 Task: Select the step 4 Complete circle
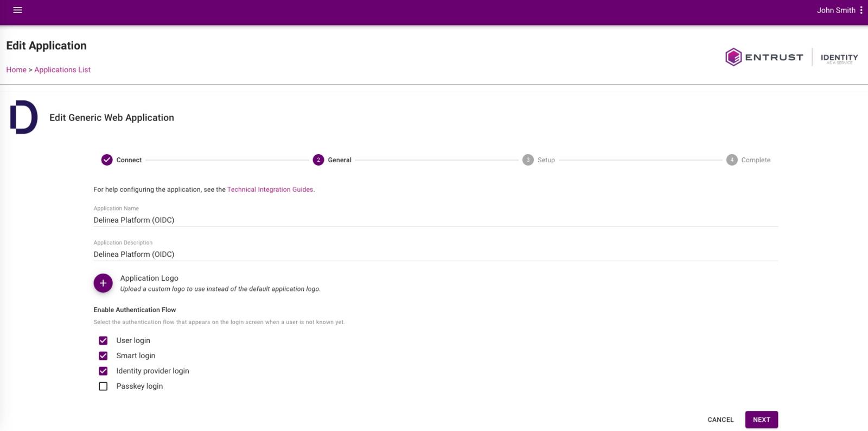pos(732,160)
